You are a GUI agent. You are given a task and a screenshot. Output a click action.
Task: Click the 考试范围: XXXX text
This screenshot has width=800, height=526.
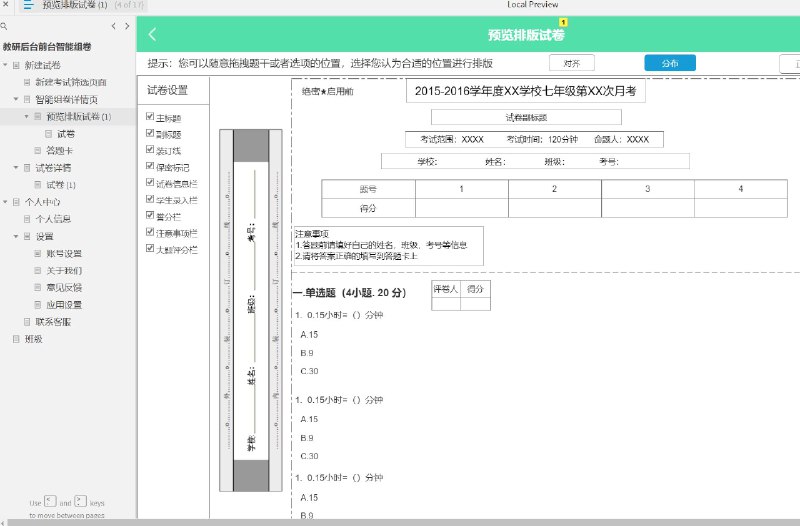(x=452, y=139)
